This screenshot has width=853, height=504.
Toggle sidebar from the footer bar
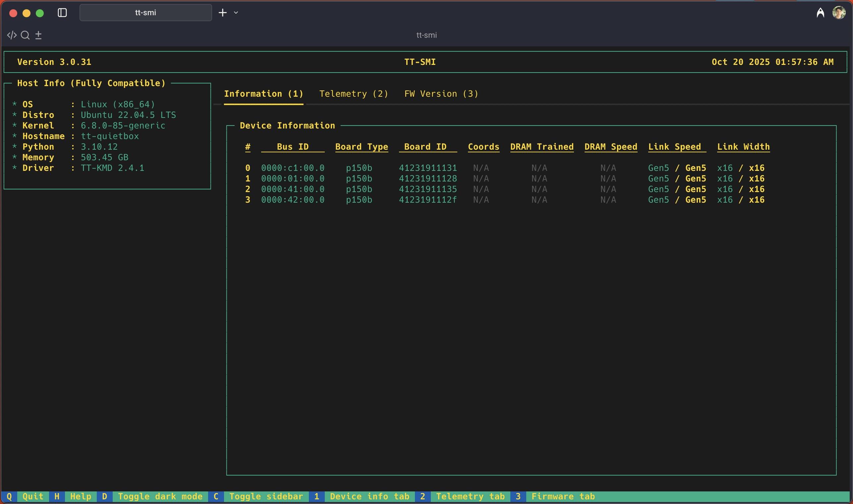[x=266, y=496]
